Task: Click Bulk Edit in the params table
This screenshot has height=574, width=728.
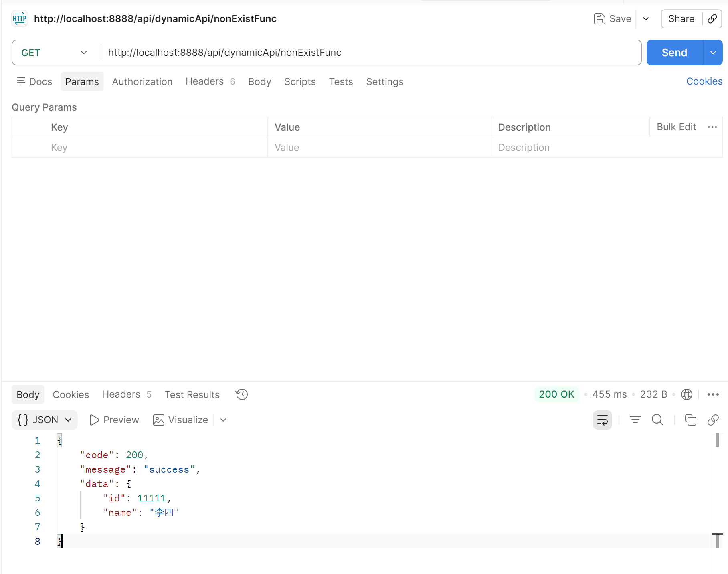Action: [x=676, y=127]
